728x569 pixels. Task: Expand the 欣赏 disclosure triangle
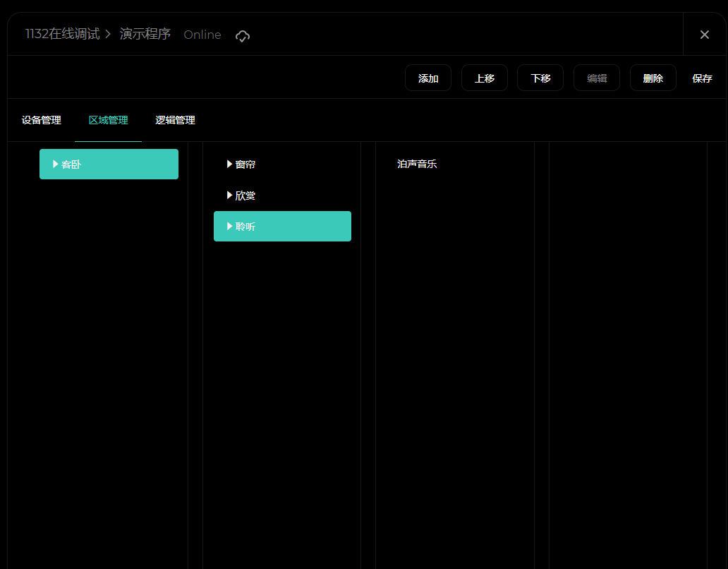pos(229,196)
